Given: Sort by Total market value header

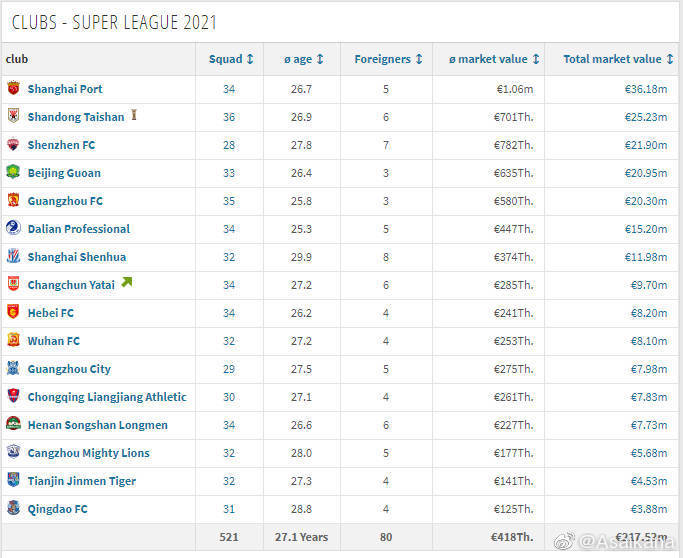Looking at the screenshot, I should (x=618, y=59).
